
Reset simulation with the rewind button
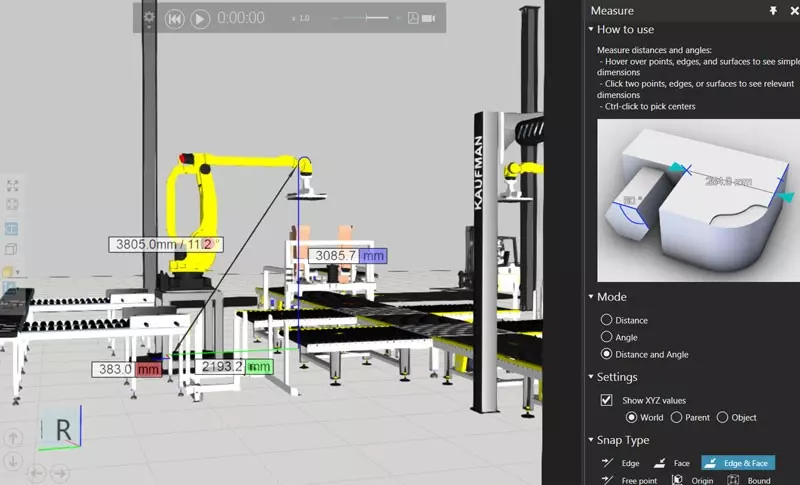[174, 18]
